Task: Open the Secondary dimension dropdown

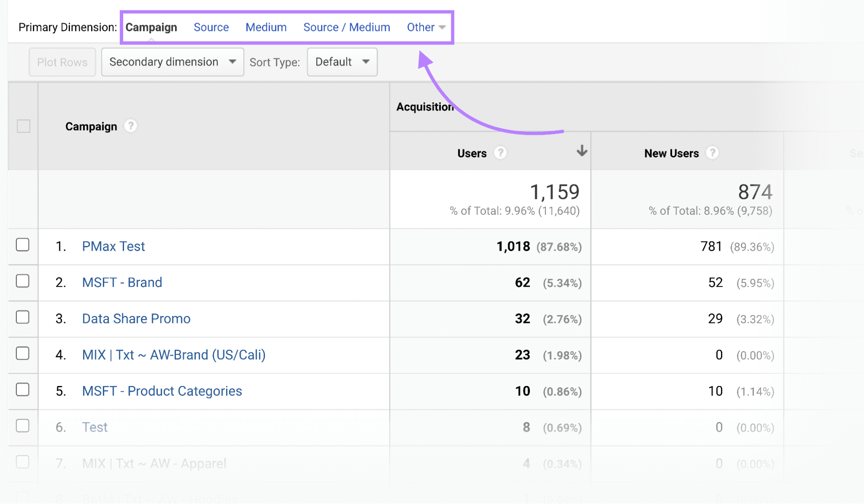Action: pos(172,62)
